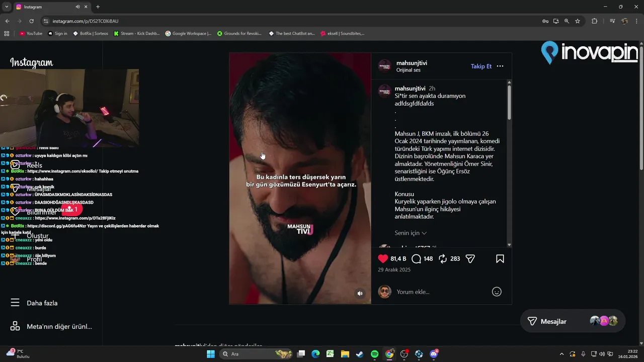Click install app icon in address bar
This screenshot has height=362, width=644.
coord(556,21)
